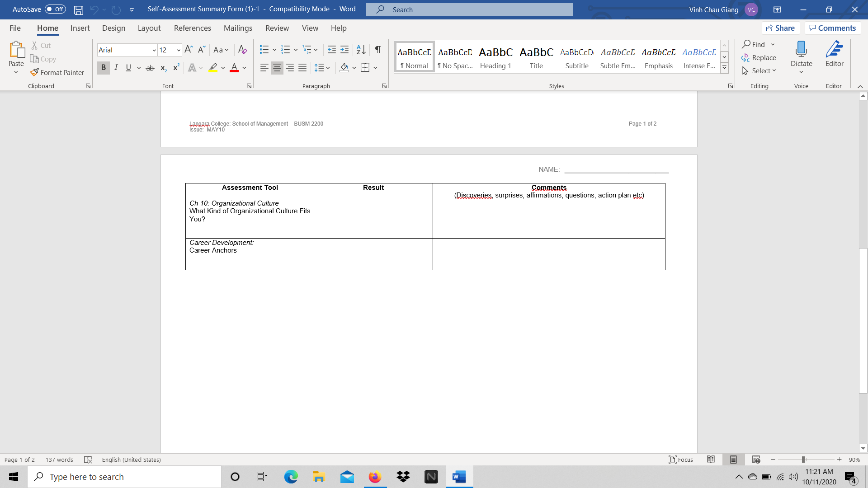The image size is (868, 488).
Task: Collapse the ribbon with the chevron
Action: click(x=860, y=86)
